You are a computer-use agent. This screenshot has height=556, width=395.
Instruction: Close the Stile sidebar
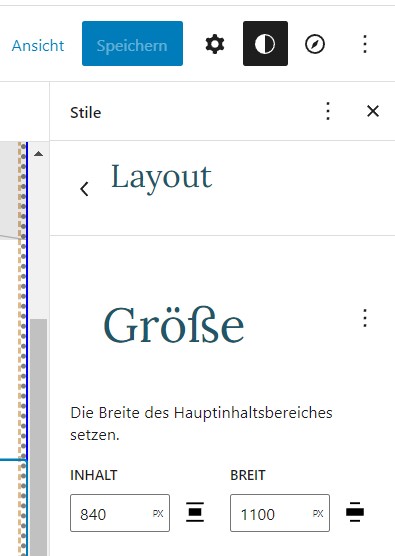click(373, 111)
